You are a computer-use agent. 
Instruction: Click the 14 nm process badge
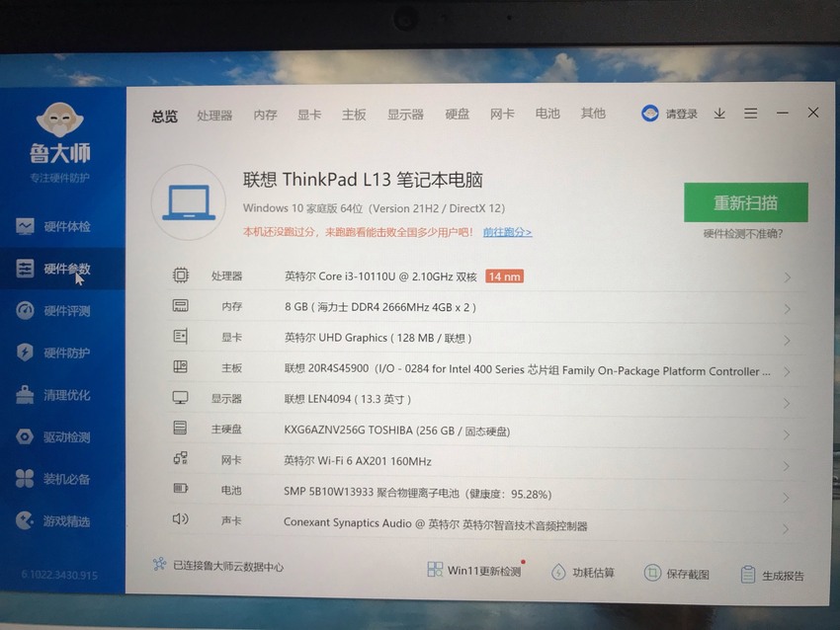coord(504,276)
